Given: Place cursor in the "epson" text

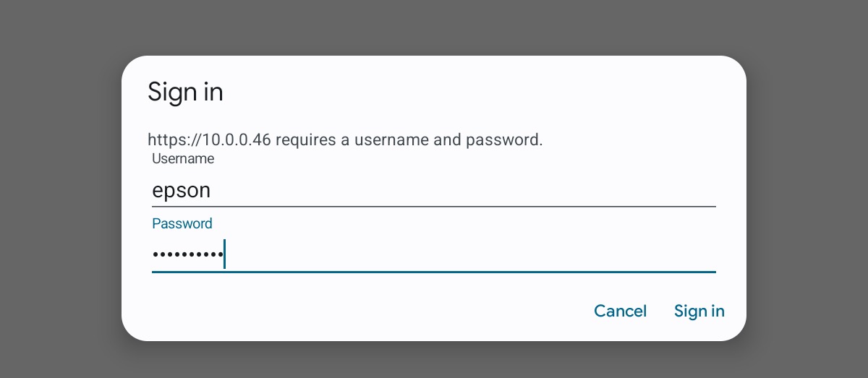Looking at the screenshot, I should click(182, 191).
